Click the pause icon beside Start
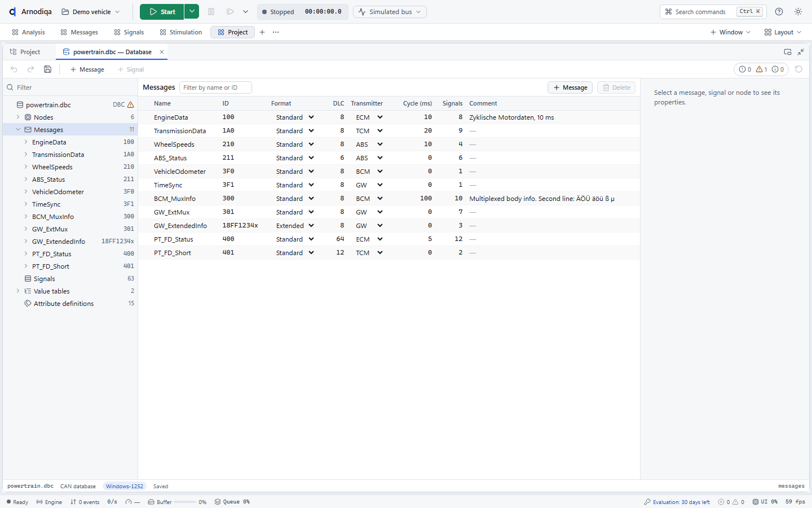This screenshot has height=508, width=812. [211, 12]
